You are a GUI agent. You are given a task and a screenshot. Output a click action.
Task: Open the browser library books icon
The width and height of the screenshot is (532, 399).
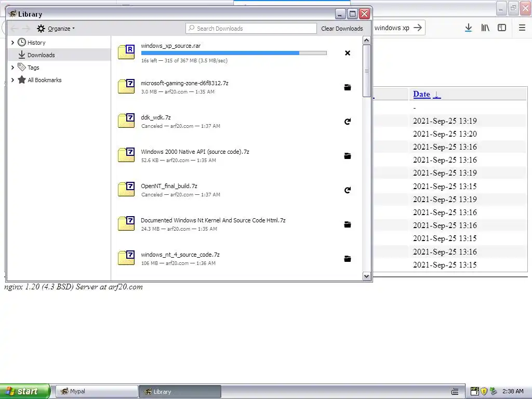(485, 28)
